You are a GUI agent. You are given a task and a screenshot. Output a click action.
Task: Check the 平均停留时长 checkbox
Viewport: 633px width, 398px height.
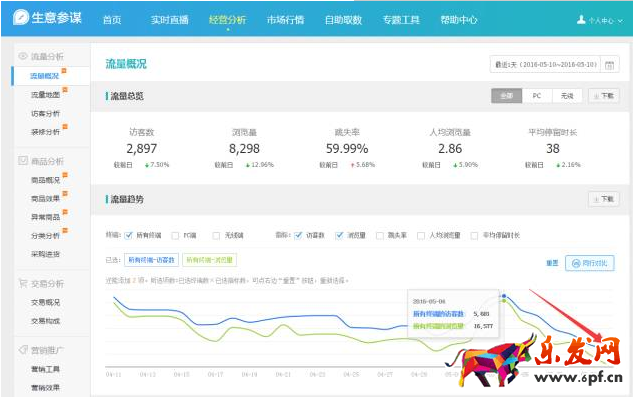click(x=474, y=235)
